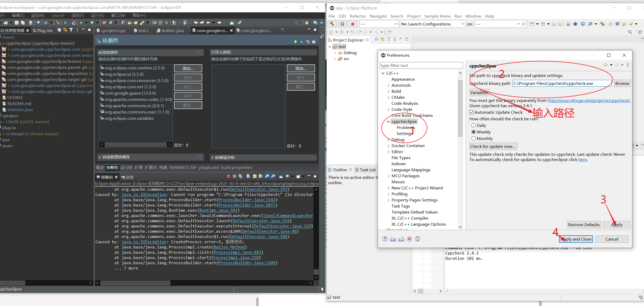The height and width of the screenshot is (306, 644).
Task: Switch to MANIFEST.MF editor tab
Action: [183, 167]
